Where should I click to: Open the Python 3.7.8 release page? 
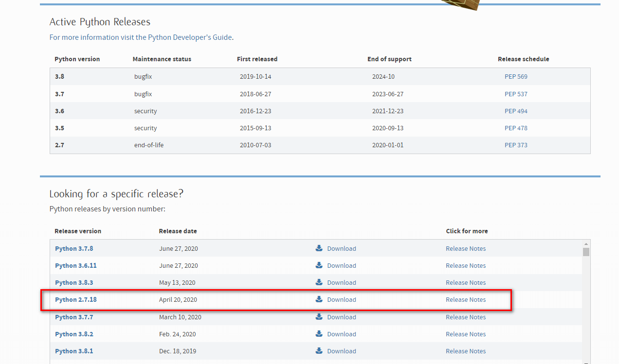point(74,248)
